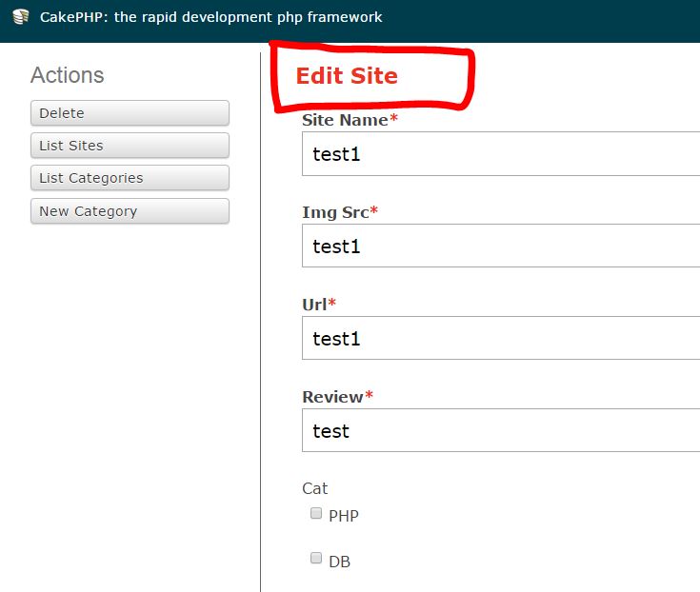Check the PHP category checkbox

tap(316, 513)
